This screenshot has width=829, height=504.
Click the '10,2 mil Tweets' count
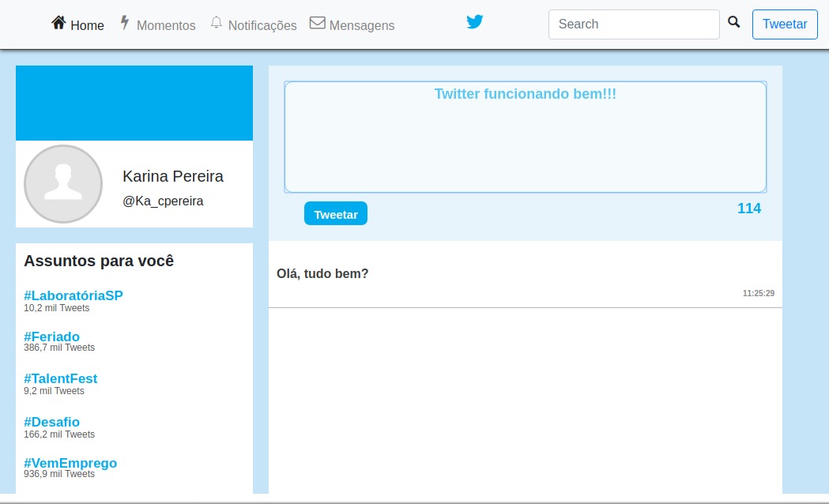[x=57, y=308]
